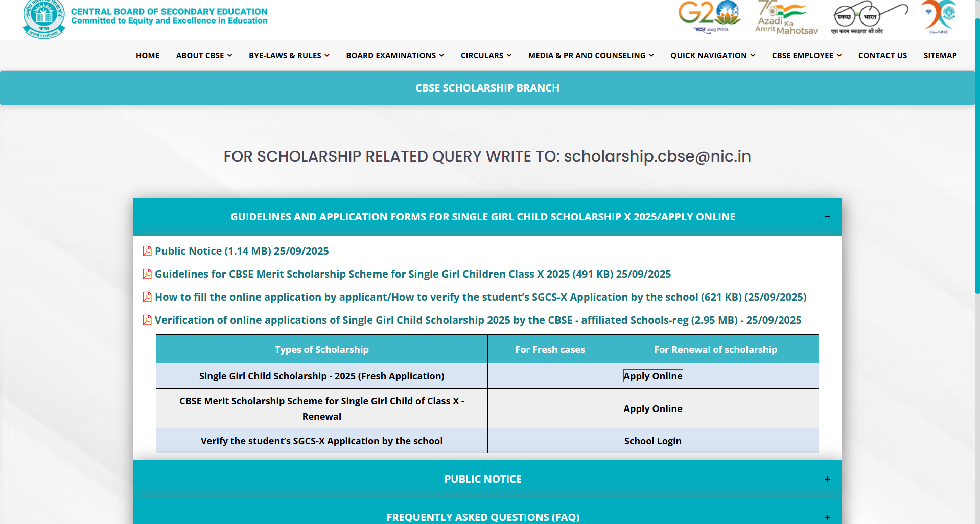Image resolution: width=980 pixels, height=524 pixels.
Task: Open the Quick Navigation dropdown menu
Action: click(712, 55)
